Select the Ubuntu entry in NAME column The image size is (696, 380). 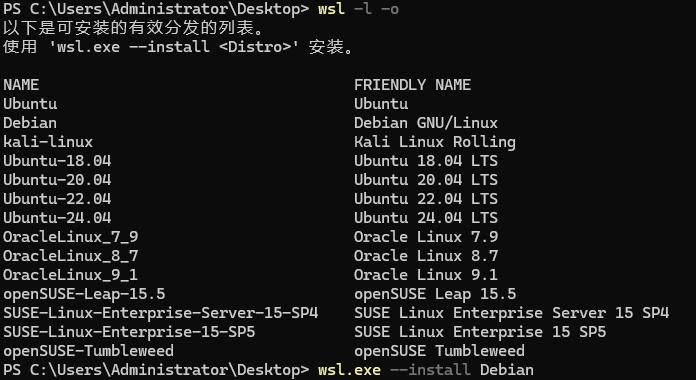coord(30,104)
